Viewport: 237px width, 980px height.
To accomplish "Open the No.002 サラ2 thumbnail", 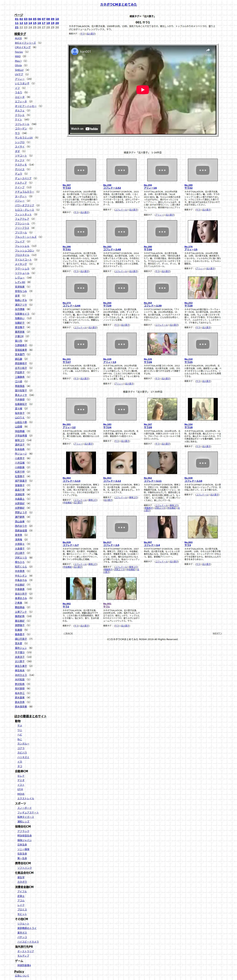I will click(81, 589).
